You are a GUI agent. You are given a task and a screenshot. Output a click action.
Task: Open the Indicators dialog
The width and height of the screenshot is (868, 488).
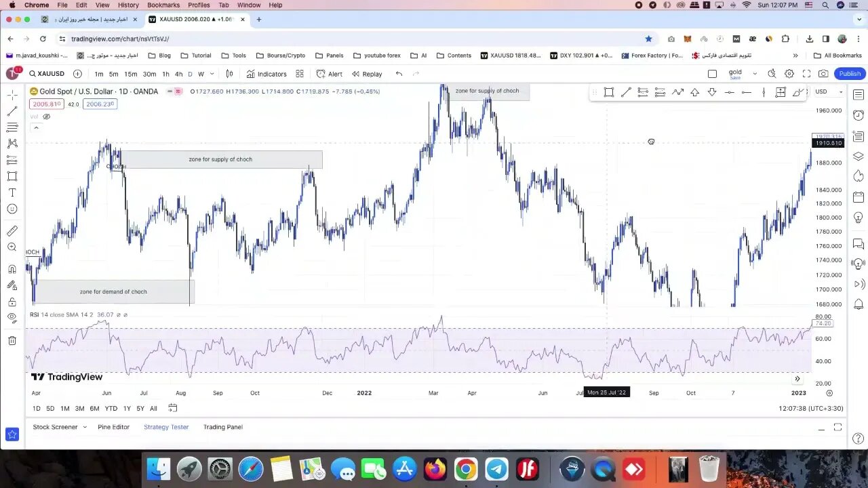267,74
